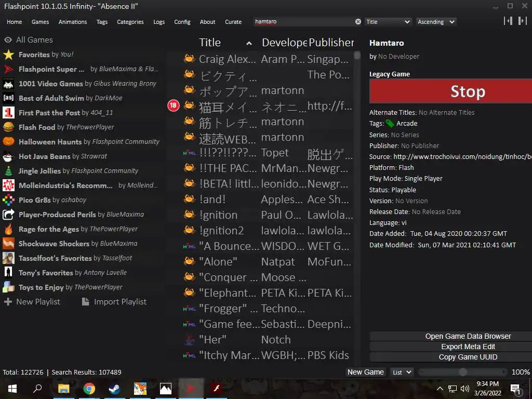The image size is (532, 399).
Task: Click Import Playlist
Action: pos(114,302)
